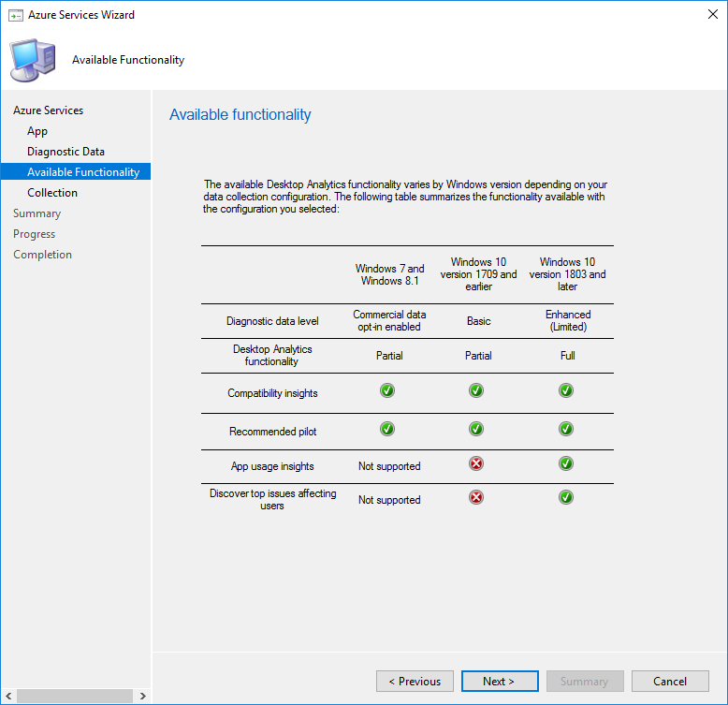Click App usage insights green check icon
Image resolution: width=728 pixels, height=705 pixels.
(x=565, y=463)
